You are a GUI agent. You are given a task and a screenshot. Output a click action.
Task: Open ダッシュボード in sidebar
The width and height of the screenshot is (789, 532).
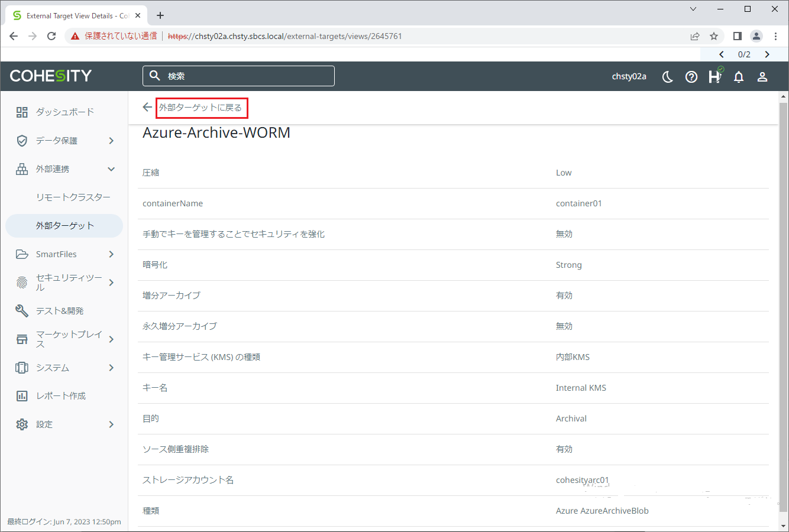[x=64, y=112]
